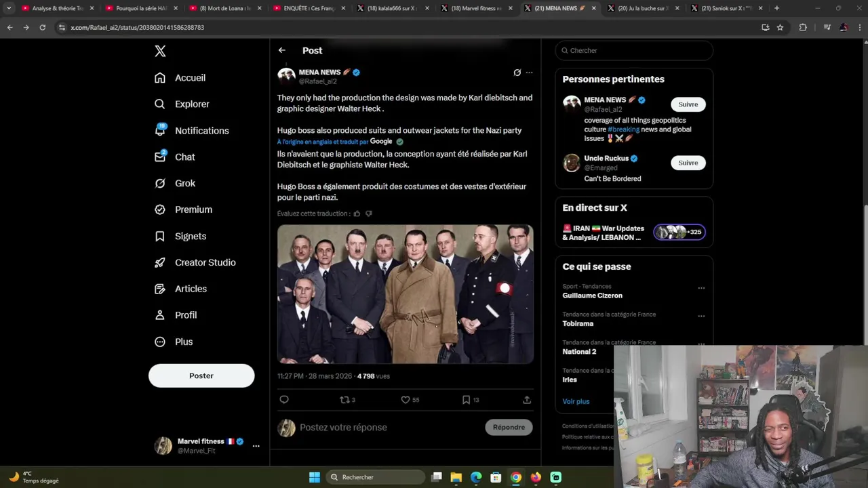The width and height of the screenshot is (868, 488).
Task: Open weather widget Temps dégagé
Action: click(x=34, y=477)
